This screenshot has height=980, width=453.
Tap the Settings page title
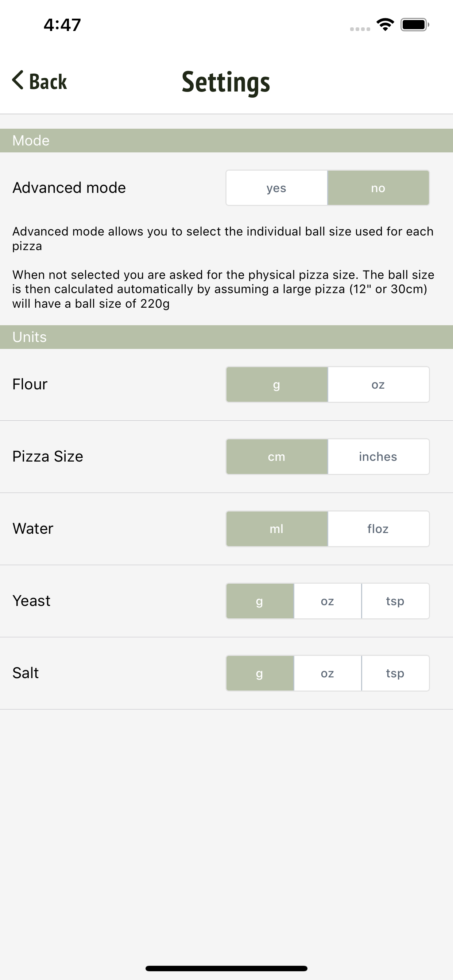[226, 82]
